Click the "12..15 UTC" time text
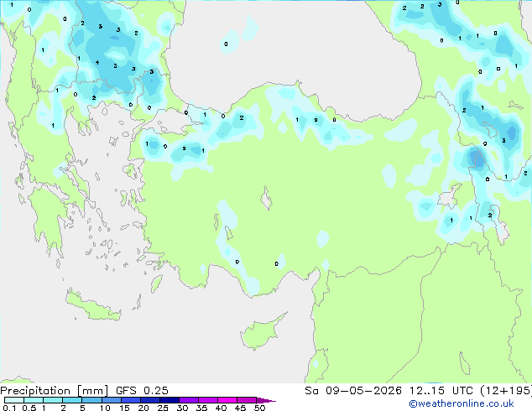This screenshot has width=532, height=411. [441, 391]
